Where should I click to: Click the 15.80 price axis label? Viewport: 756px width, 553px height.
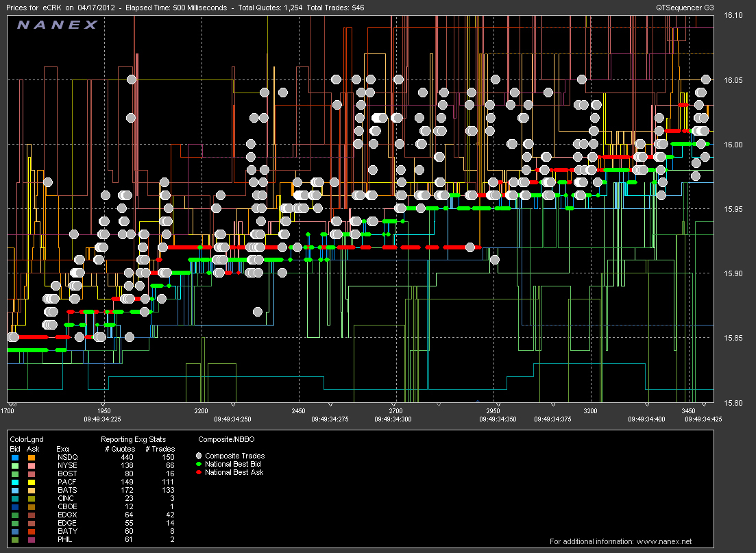click(733, 402)
